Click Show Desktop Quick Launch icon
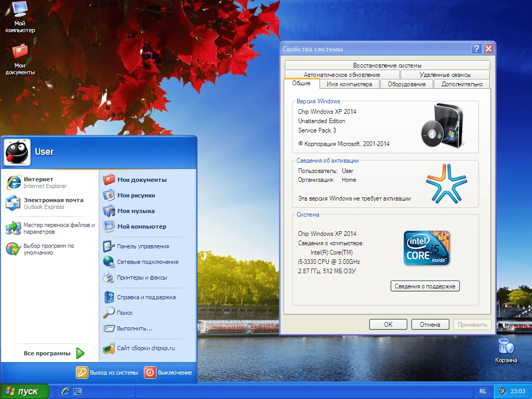This screenshot has width=532, height=399. coord(77,392)
